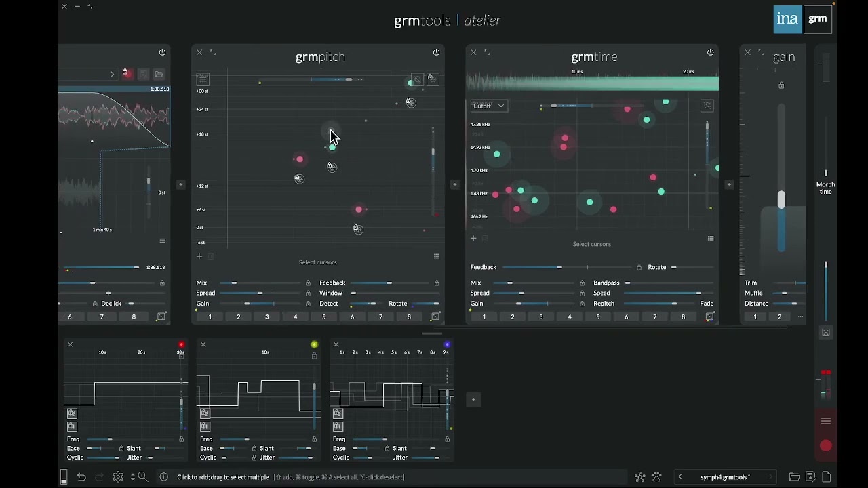The image size is (868, 488).
Task: Select grmpitch snapshot 1
Action: click(210, 317)
